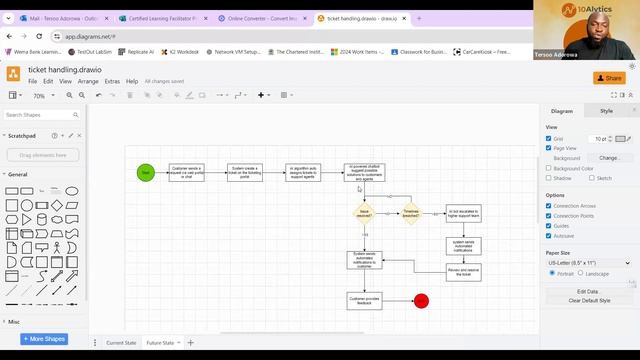Open the File menu
The image size is (640, 360).
[33, 81]
